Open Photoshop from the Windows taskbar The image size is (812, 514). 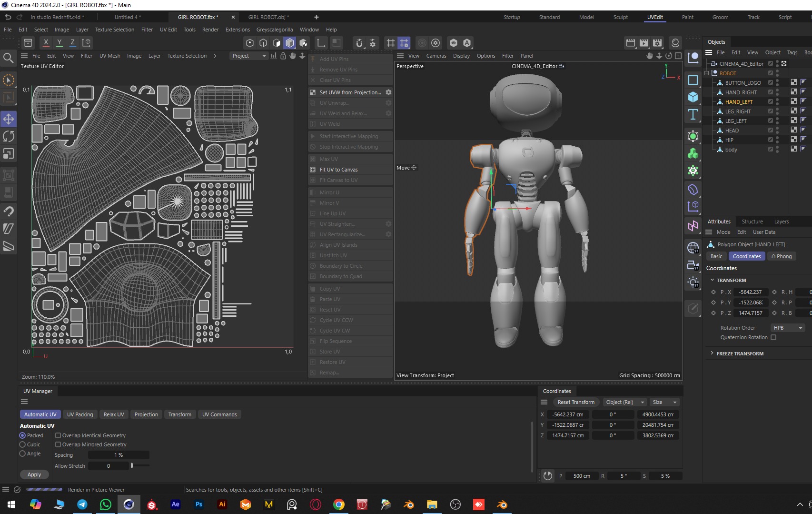[199, 504]
